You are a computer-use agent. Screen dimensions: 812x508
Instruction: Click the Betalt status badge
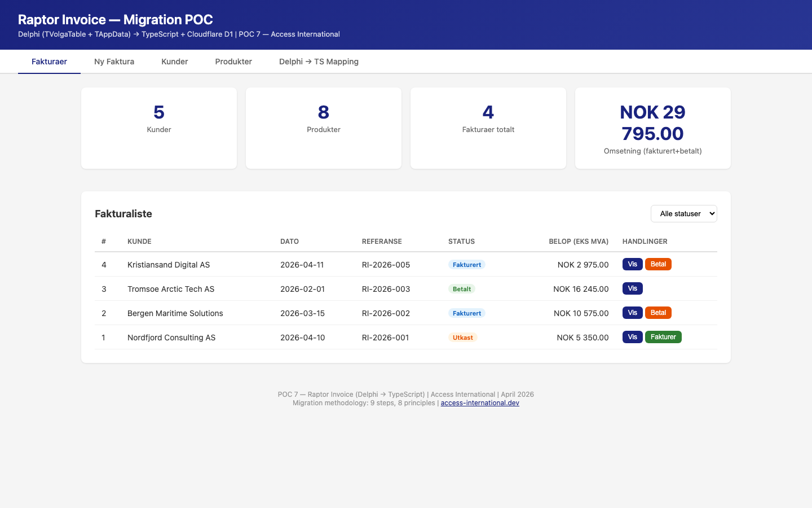click(462, 289)
